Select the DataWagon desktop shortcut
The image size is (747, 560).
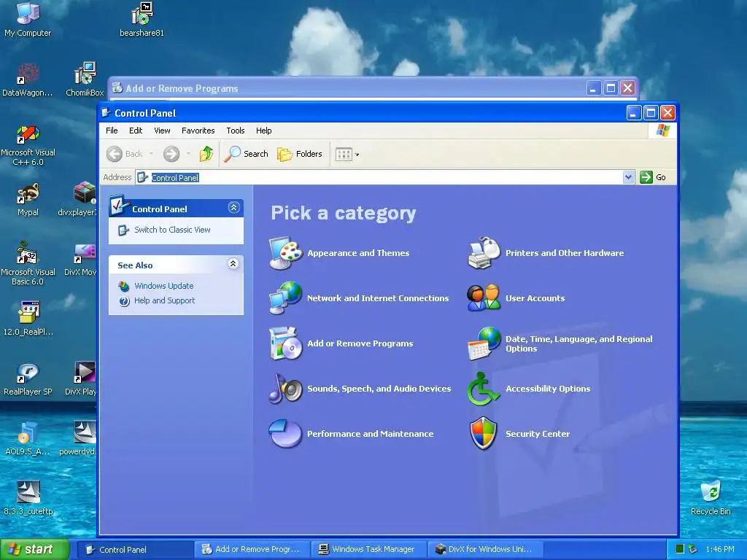(28, 79)
